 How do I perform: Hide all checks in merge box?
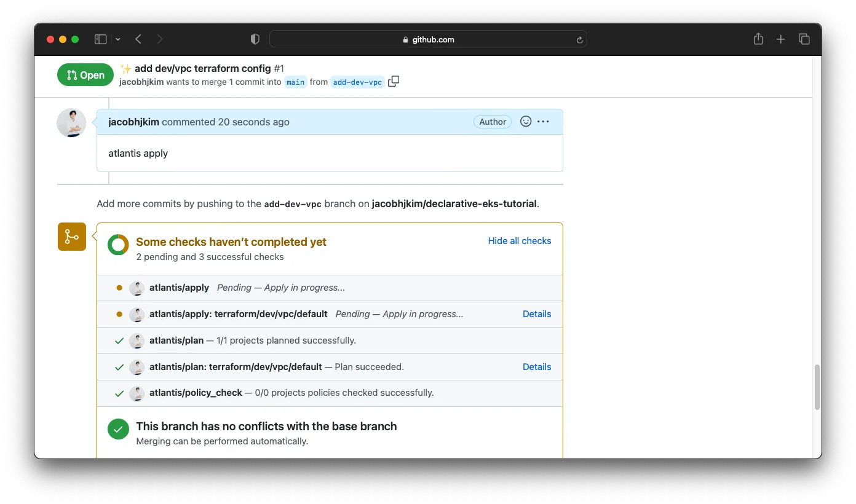pos(519,241)
